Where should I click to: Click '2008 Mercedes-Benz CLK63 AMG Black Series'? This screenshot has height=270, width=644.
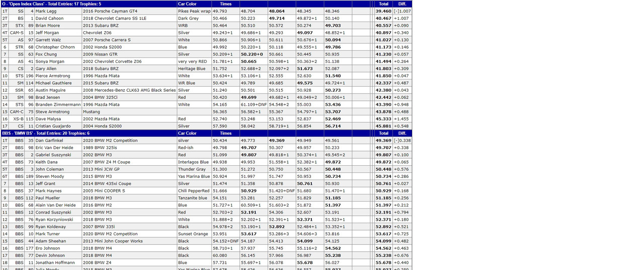(129, 90)
